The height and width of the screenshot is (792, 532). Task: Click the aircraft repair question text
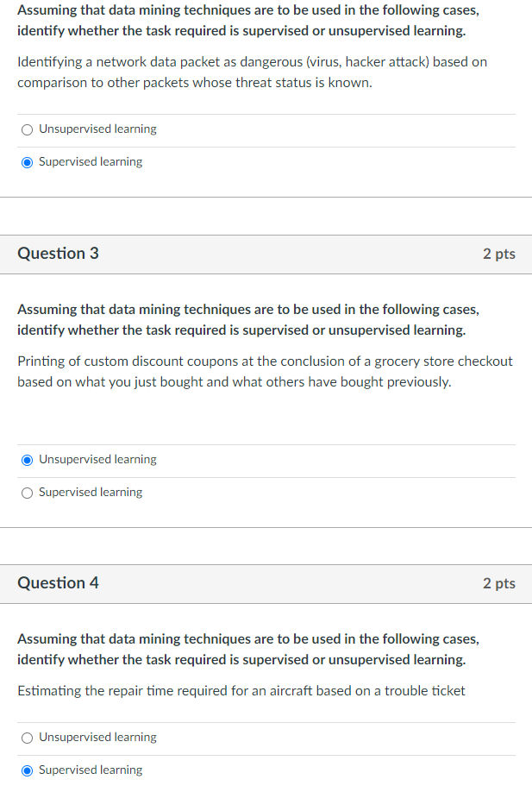click(x=240, y=690)
